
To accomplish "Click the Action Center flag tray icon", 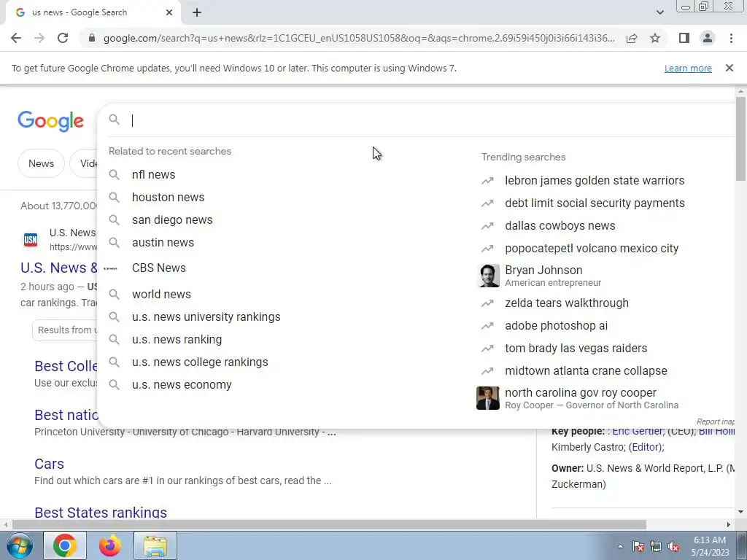I will (638, 547).
